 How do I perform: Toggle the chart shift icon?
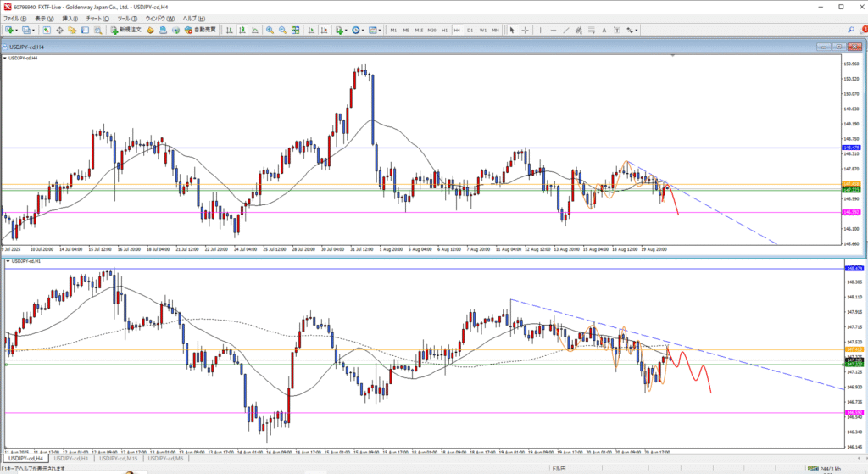(x=324, y=30)
